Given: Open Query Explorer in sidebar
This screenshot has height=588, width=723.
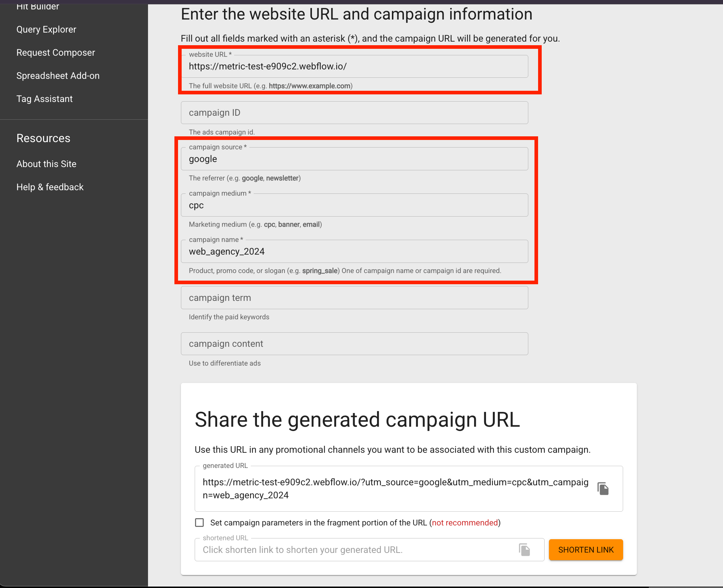Looking at the screenshot, I should pyautogui.click(x=46, y=29).
